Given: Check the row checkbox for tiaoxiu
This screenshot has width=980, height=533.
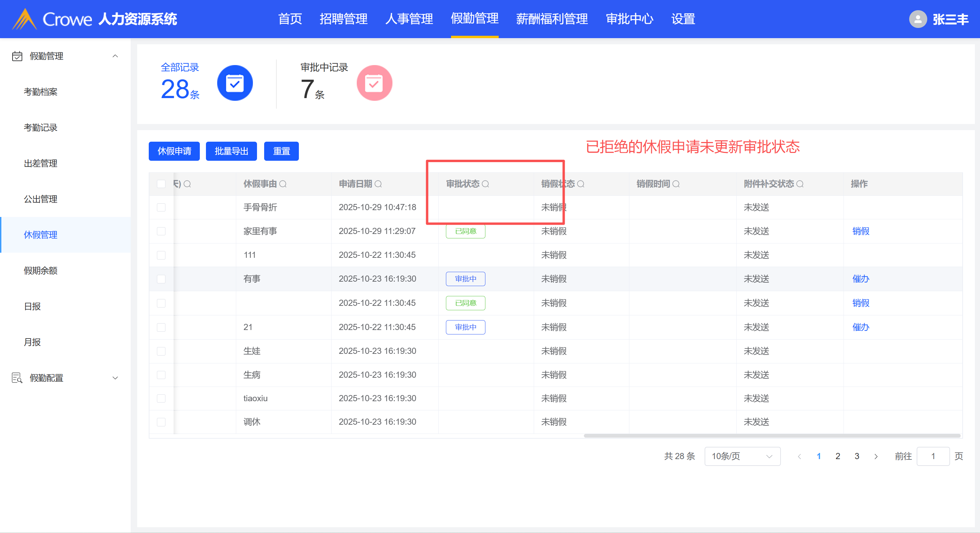Looking at the screenshot, I should tap(161, 398).
